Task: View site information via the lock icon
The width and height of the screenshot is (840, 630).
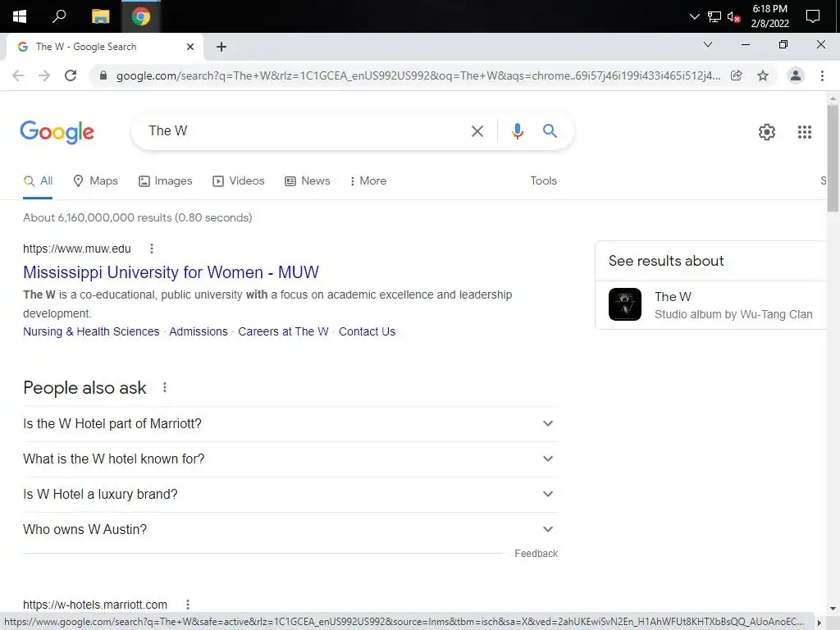Action: coord(103,75)
